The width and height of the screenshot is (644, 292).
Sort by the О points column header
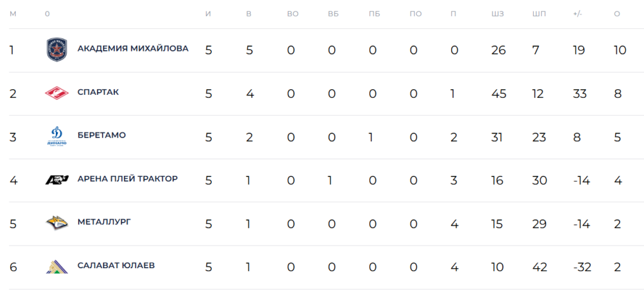(x=617, y=14)
